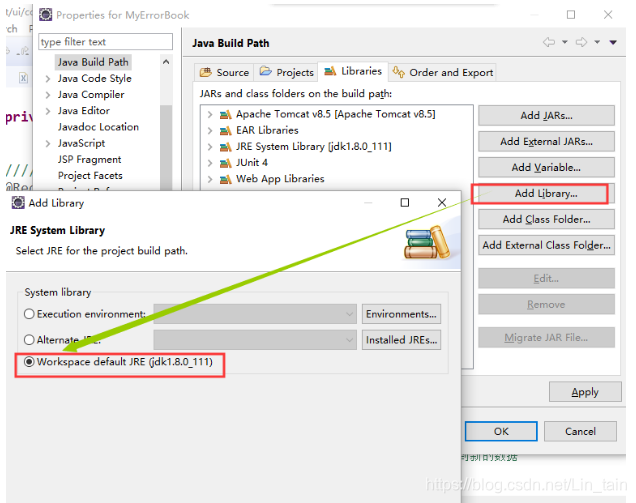Click the properties tree vertical scrollbar thumb

coord(166,146)
